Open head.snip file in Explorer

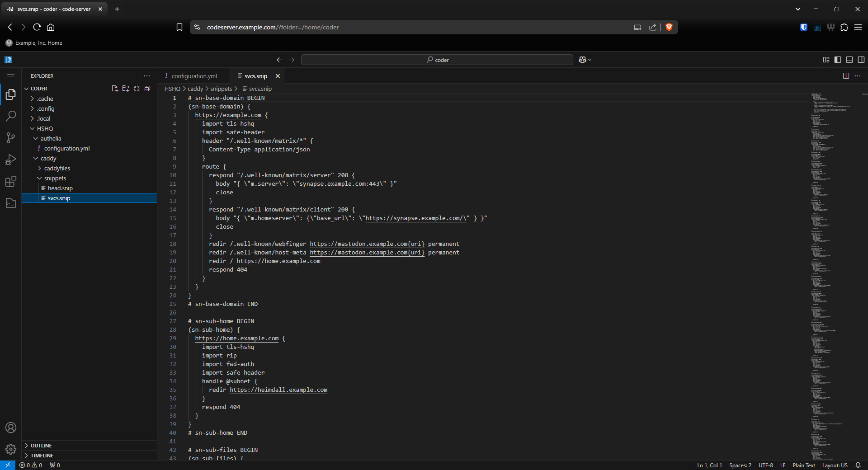(60, 188)
